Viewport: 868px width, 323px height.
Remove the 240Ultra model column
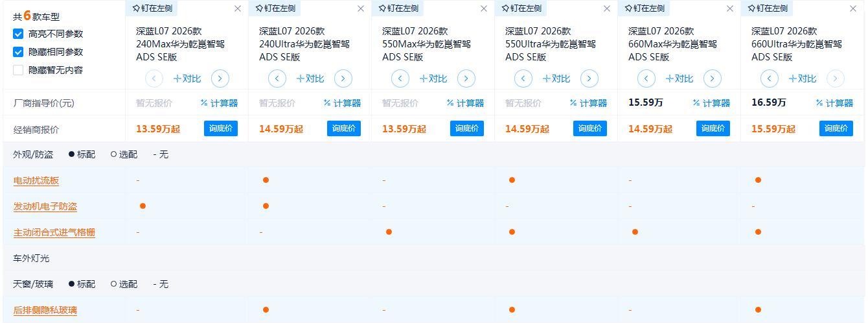pyautogui.click(x=361, y=8)
